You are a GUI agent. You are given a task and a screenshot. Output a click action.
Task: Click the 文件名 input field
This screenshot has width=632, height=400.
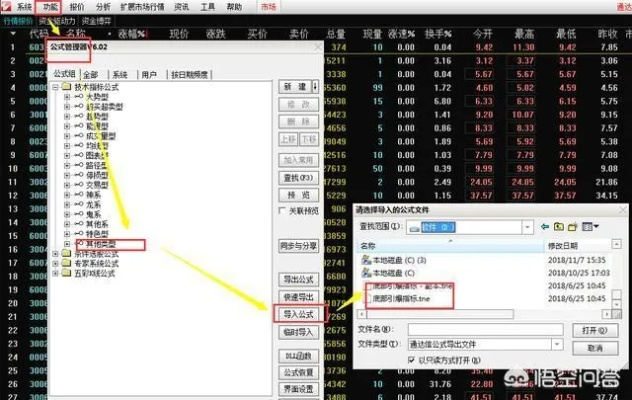point(485,329)
